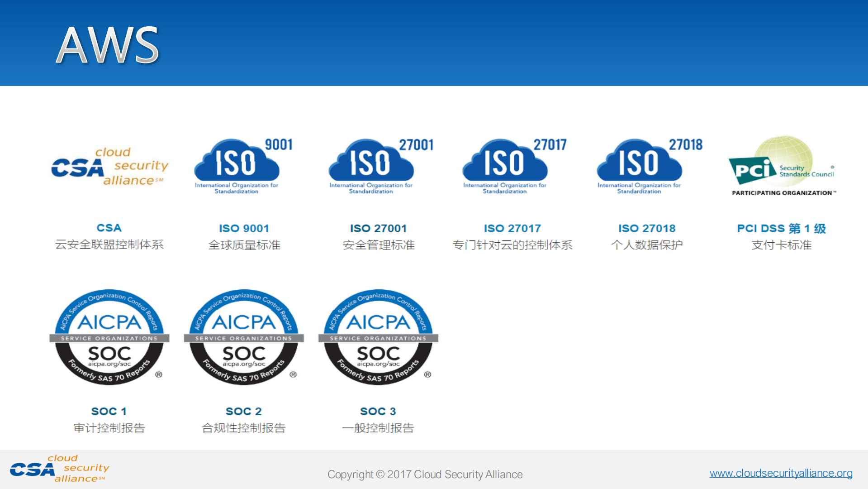The image size is (868, 489).
Task: Click the 云安全联盟控制体系 caption under CSA
Action: click(x=109, y=245)
